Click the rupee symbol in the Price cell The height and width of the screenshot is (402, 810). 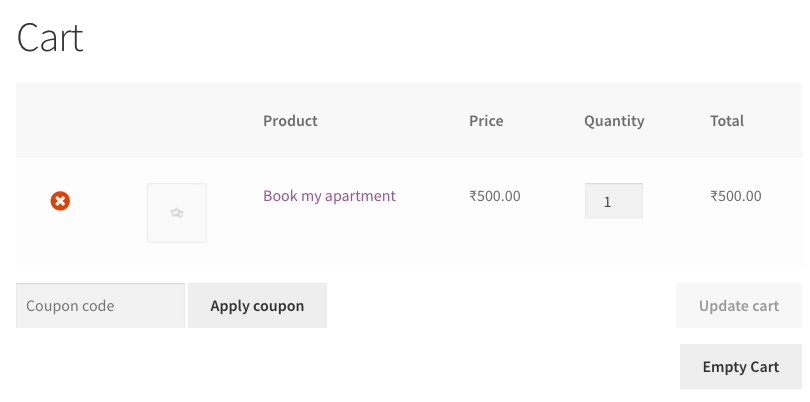coord(473,196)
